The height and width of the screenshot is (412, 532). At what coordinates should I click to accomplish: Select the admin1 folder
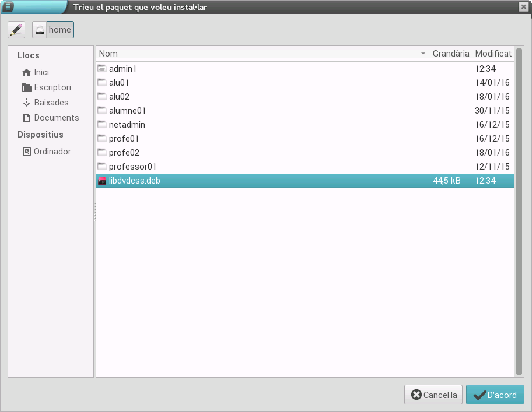[123, 69]
